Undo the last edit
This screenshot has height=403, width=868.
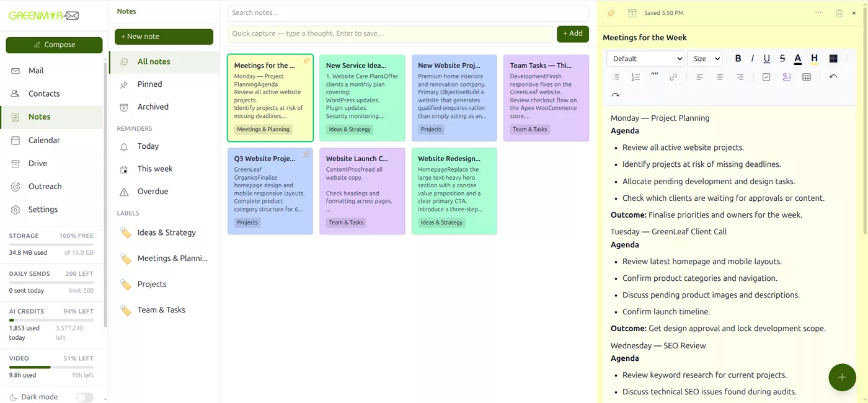click(833, 77)
